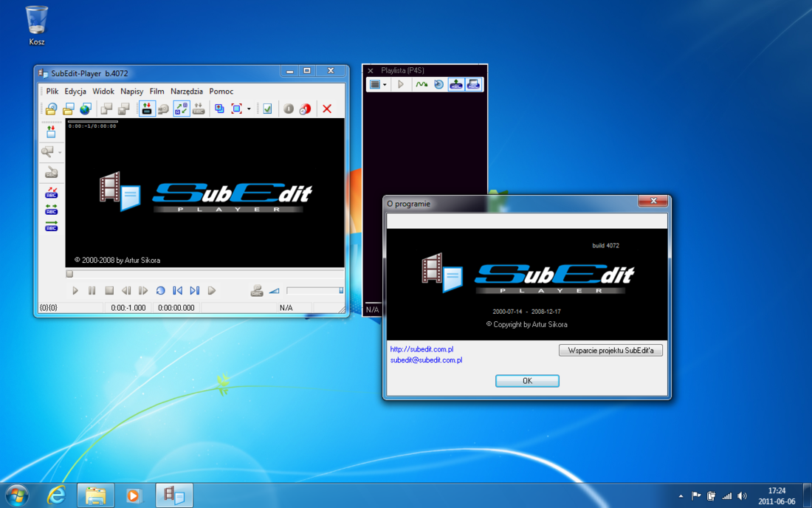Pause the movie playback
Screen dimensions: 812x508
(92, 291)
